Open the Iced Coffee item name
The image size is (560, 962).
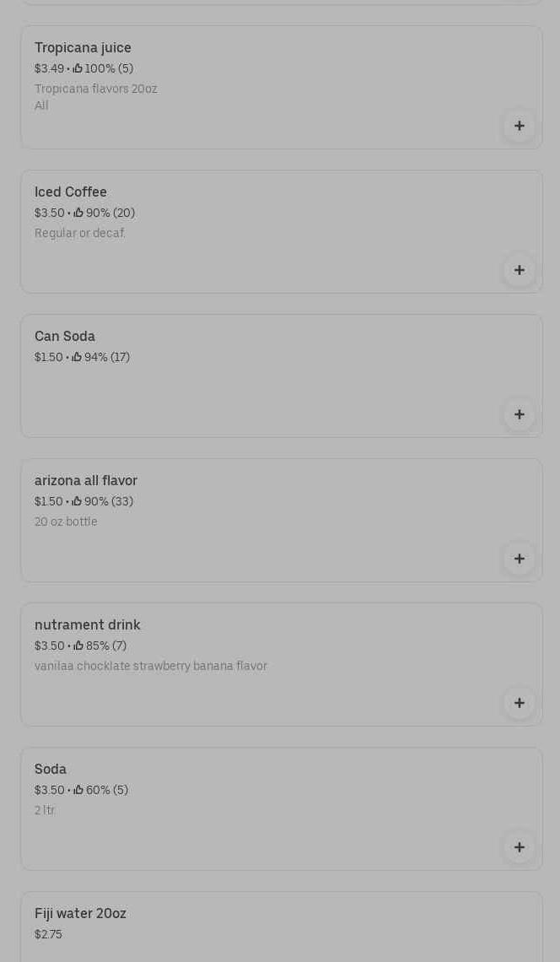click(x=71, y=192)
